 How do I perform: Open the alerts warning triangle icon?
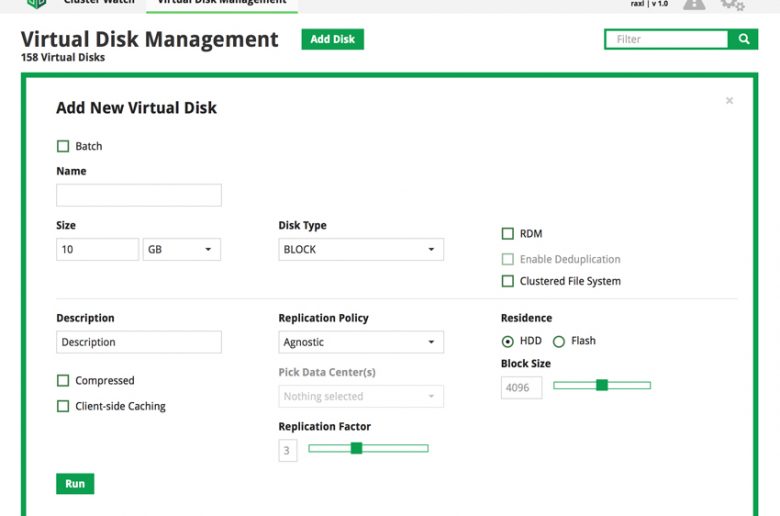pyautogui.click(x=694, y=4)
